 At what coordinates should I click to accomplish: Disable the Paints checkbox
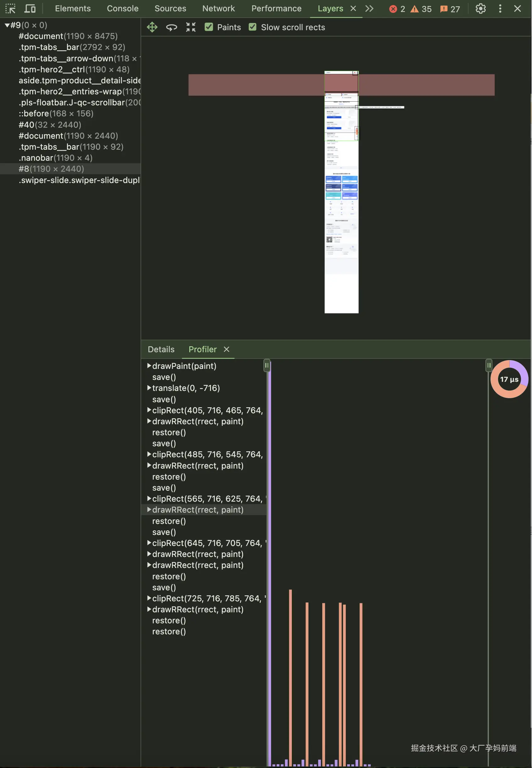pyautogui.click(x=209, y=27)
